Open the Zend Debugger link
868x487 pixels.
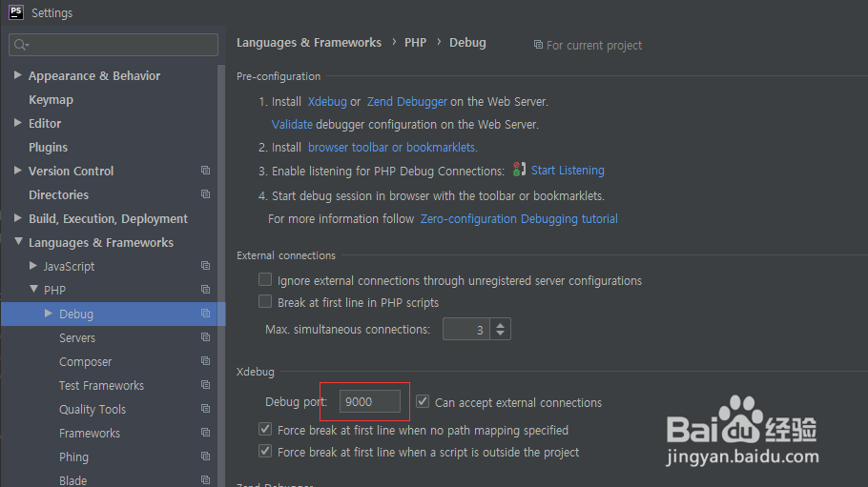pos(407,102)
